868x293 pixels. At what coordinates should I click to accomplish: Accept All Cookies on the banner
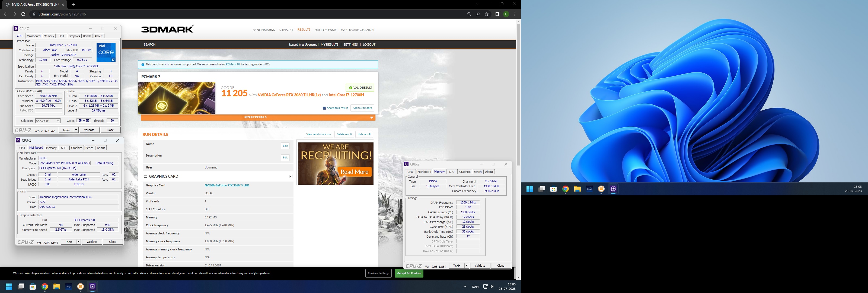point(409,273)
